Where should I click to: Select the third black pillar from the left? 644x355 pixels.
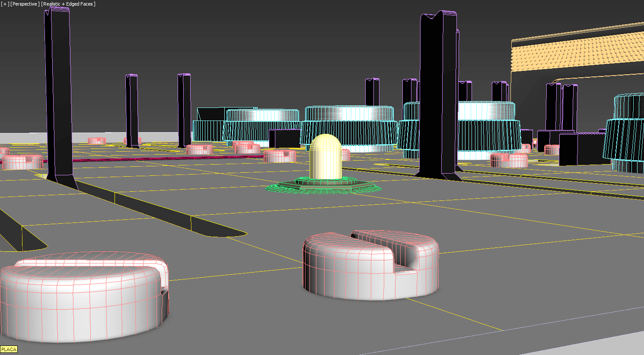[184, 110]
